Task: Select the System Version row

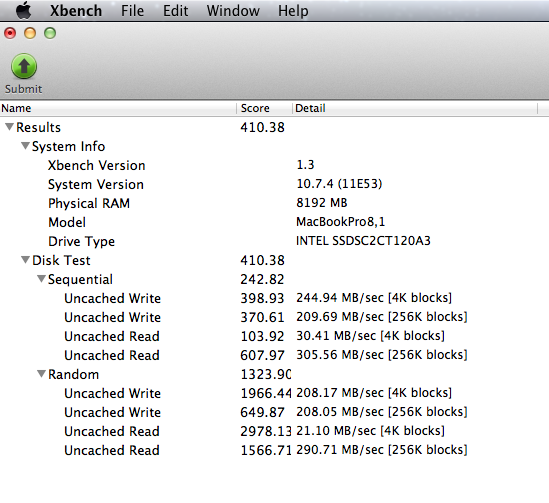Action: coord(274,184)
